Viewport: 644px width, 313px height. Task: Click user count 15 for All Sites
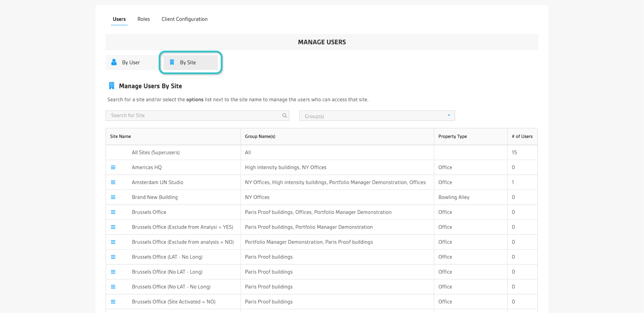pos(514,152)
